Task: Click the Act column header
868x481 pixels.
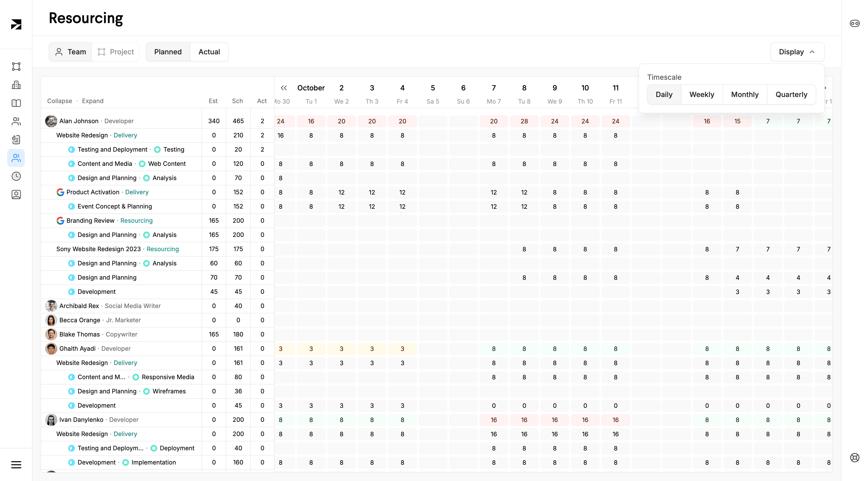Action: coord(262,101)
